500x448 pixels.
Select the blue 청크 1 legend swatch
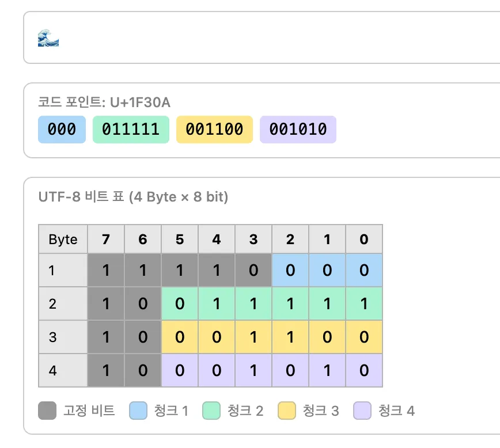pos(138,411)
